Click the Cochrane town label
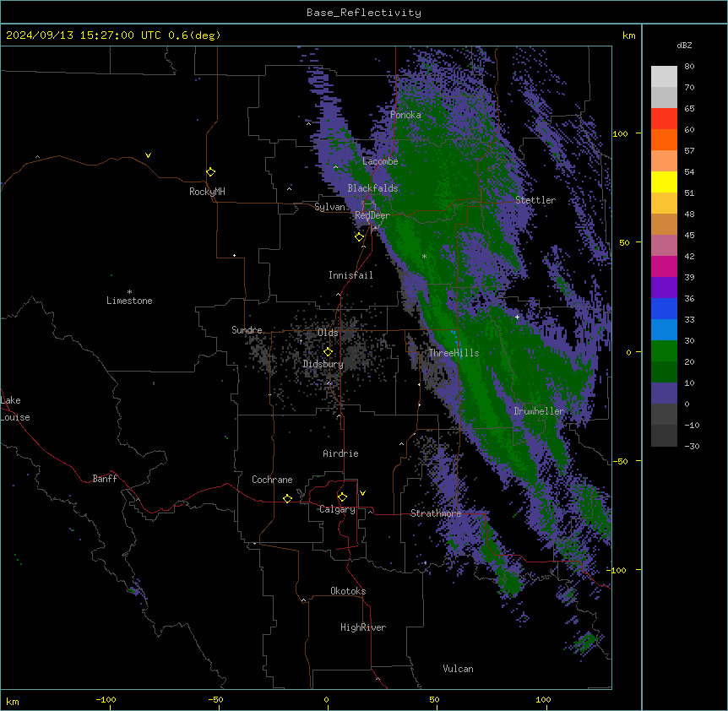This screenshot has width=728, height=711. [x=272, y=480]
